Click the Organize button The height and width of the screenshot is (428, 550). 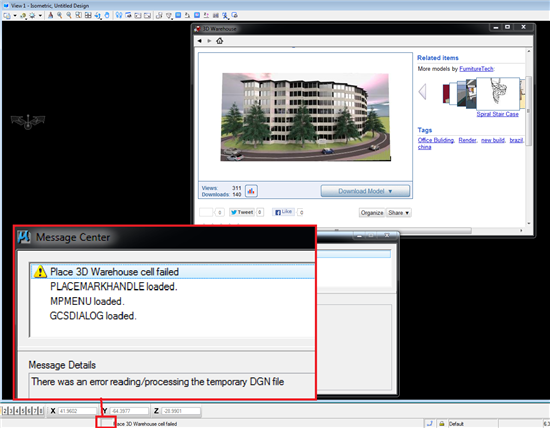coord(372,213)
